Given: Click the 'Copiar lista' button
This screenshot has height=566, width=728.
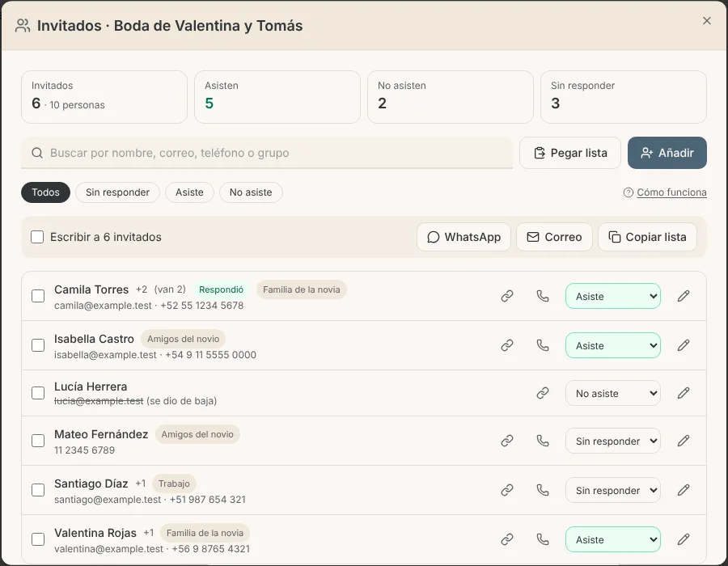Looking at the screenshot, I should tap(648, 237).
